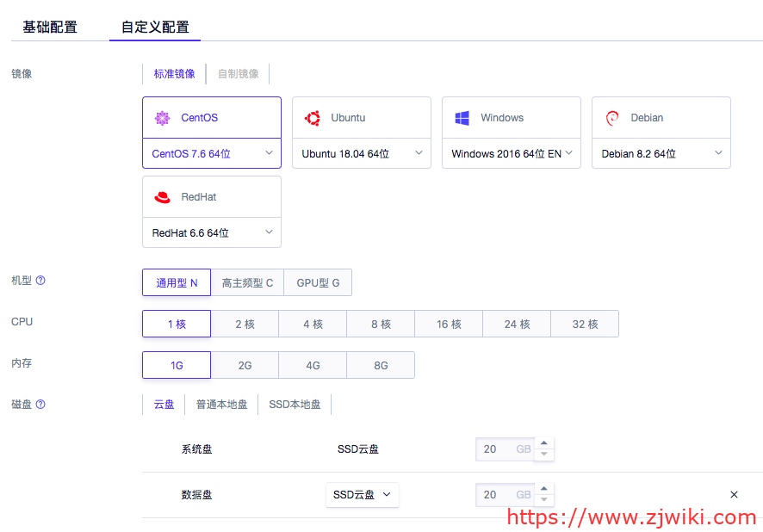Select the 16核 CPU option
The width and height of the screenshot is (763, 532).
[448, 324]
